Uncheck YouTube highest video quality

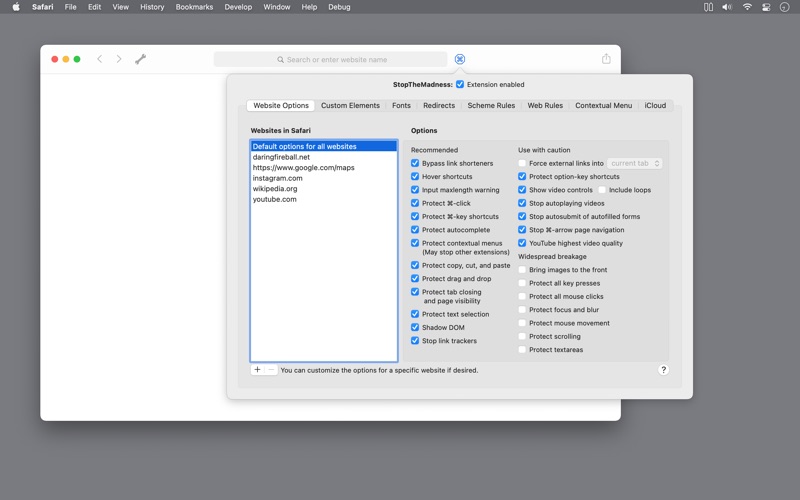[522, 243]
